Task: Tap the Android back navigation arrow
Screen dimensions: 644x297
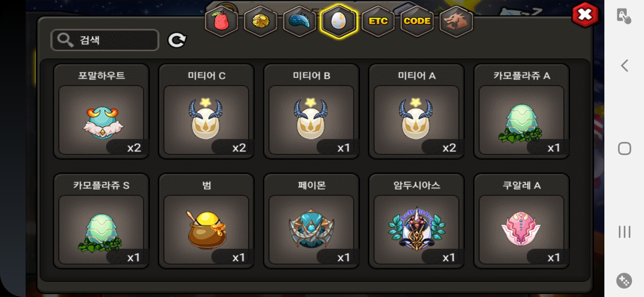Action: (624, 66)
